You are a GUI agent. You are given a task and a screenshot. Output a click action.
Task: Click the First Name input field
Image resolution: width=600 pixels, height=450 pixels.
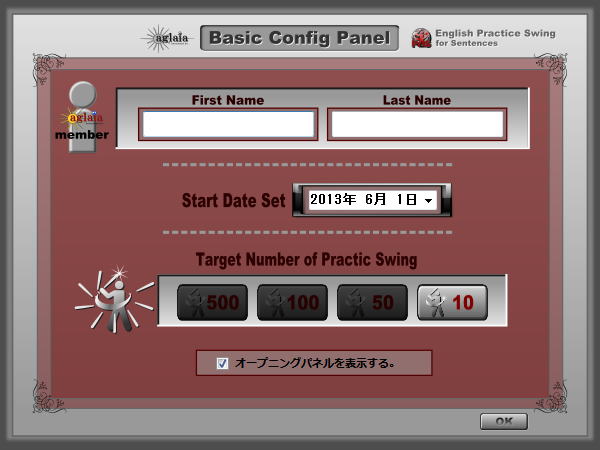[x=228, y=124]
